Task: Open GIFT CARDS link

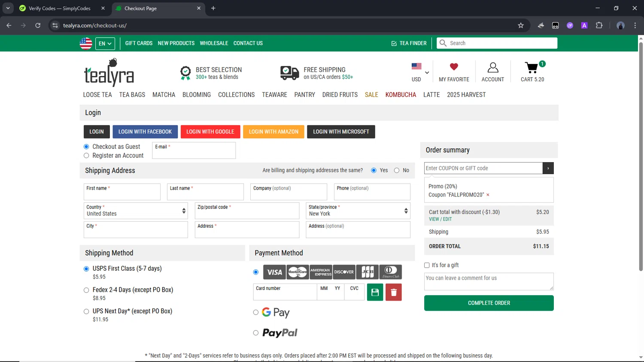Action: coord(139,43)
